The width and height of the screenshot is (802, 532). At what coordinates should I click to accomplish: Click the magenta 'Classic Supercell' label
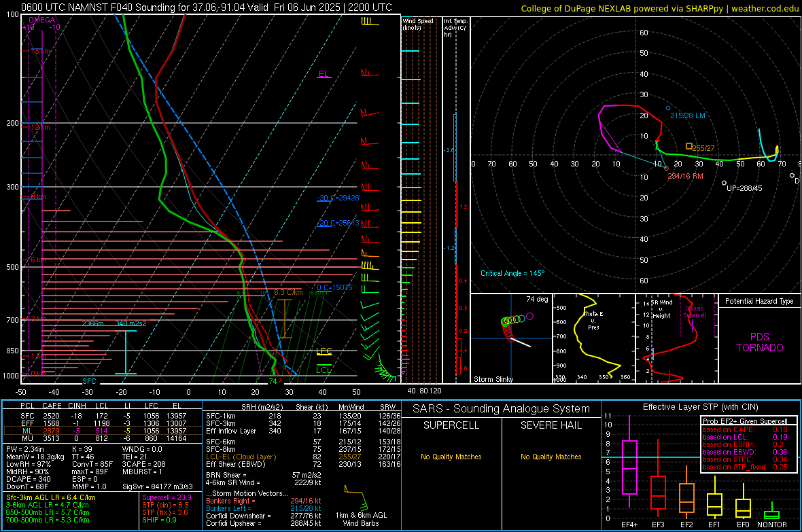[694, 312]
